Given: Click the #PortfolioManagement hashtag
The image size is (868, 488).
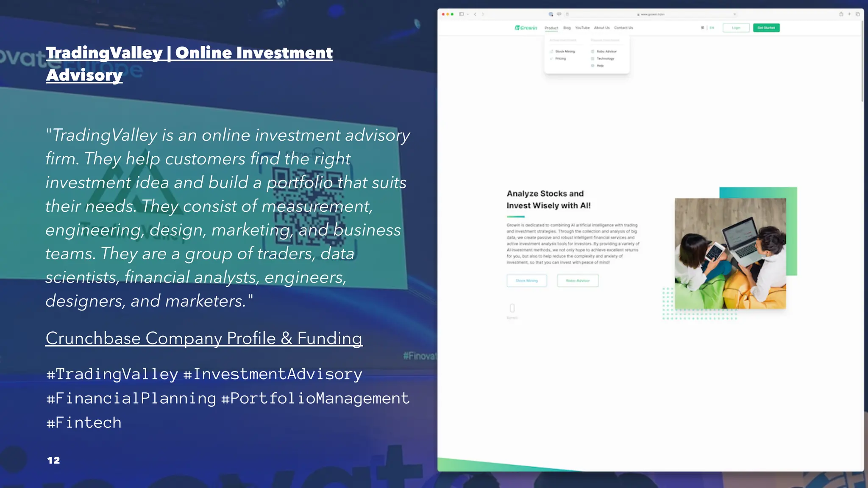Looking at the screenshot, I should coord(315,398).
